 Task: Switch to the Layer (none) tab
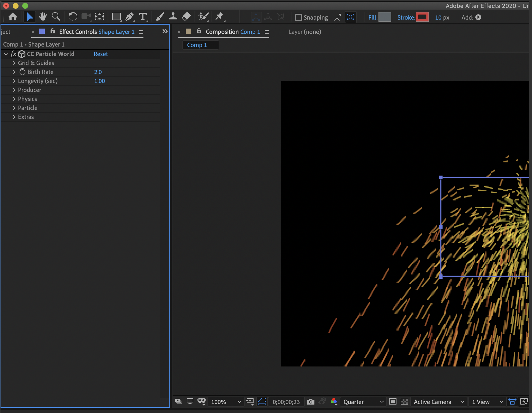pos(305,32)
